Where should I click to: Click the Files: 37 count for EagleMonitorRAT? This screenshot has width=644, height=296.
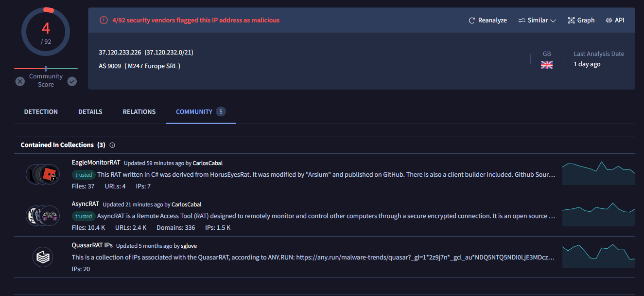tap(83, 186)
